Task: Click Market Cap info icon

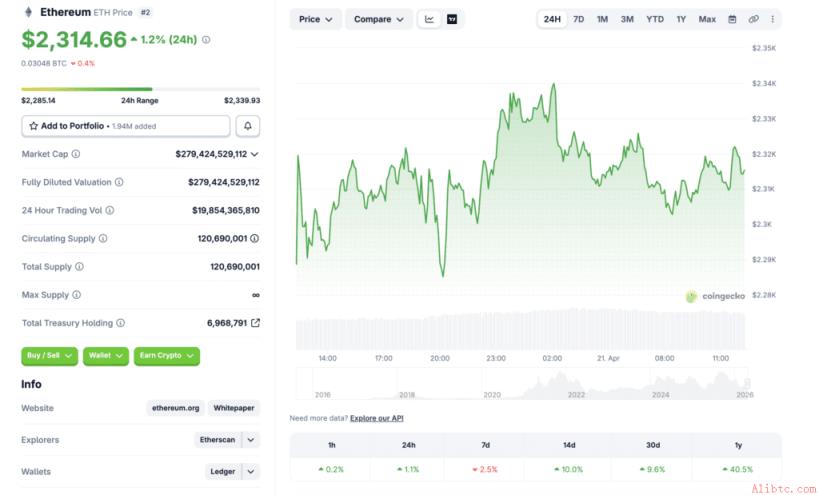Action: [x=76, y=154]
